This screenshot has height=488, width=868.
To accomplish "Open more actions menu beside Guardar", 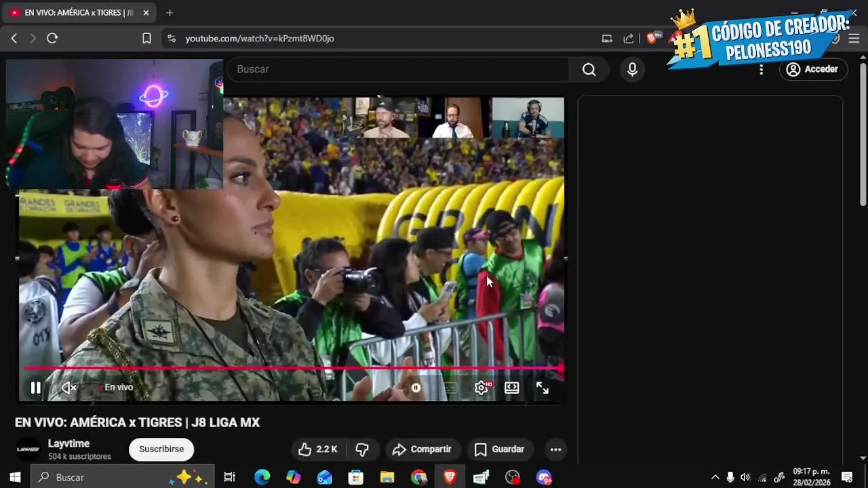I will [x=555, y=449].
